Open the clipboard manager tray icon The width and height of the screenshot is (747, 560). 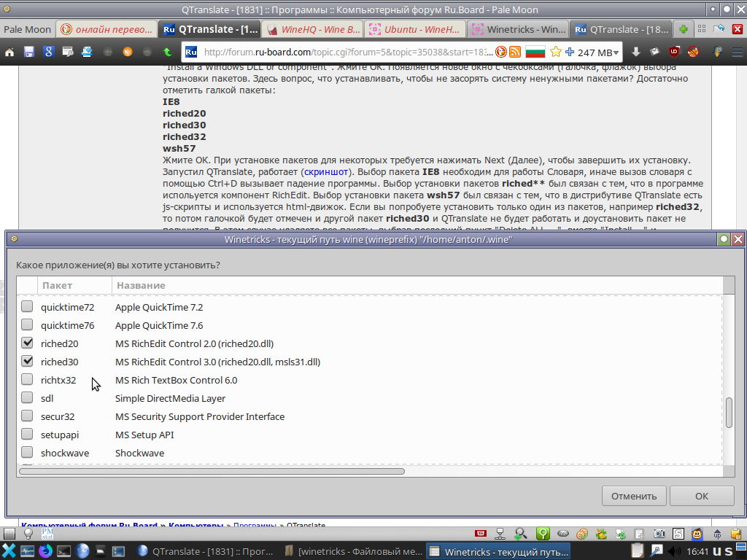pyautogui.click(x=637, y=551)
